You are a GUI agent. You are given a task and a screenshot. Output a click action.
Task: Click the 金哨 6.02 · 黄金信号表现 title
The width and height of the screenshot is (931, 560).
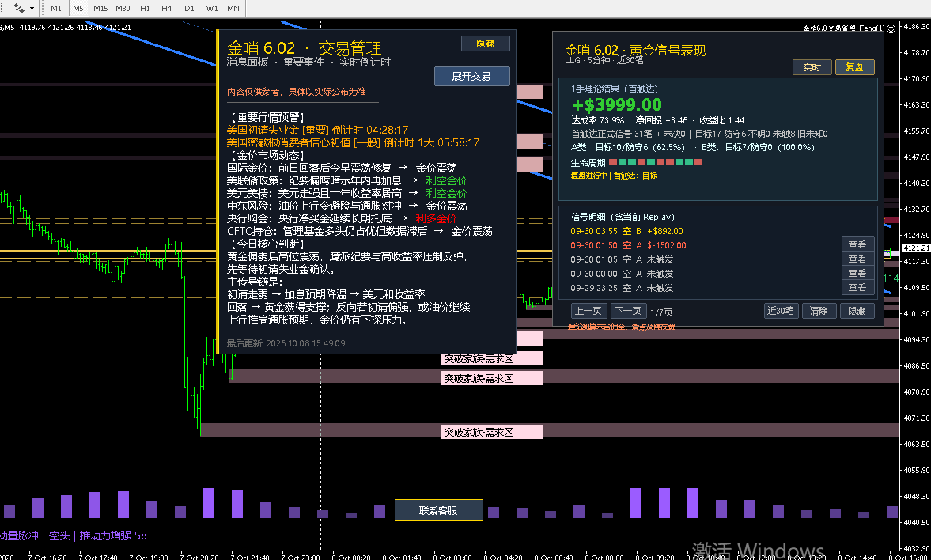click(635, 51)
